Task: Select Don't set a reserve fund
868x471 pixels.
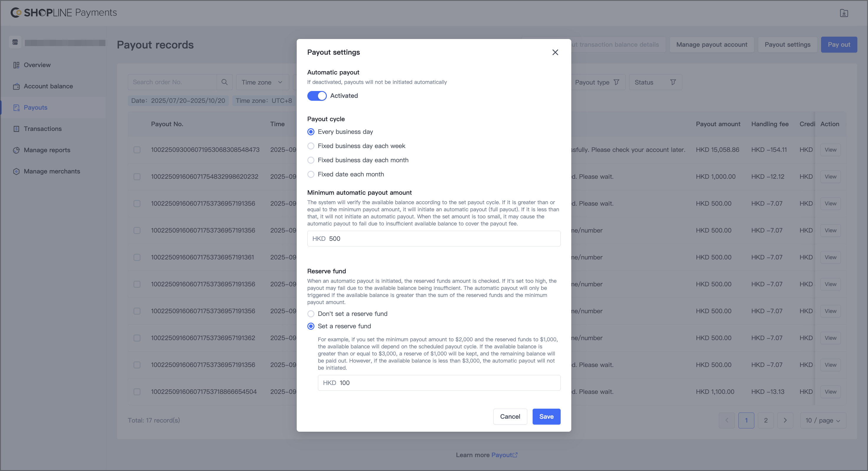Action: (311, 314)
